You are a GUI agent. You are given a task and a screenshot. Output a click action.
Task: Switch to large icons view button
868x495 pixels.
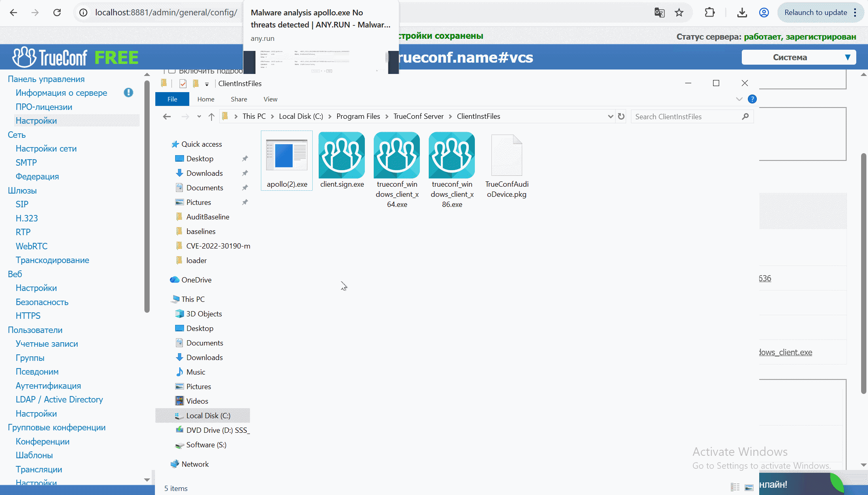749,487
